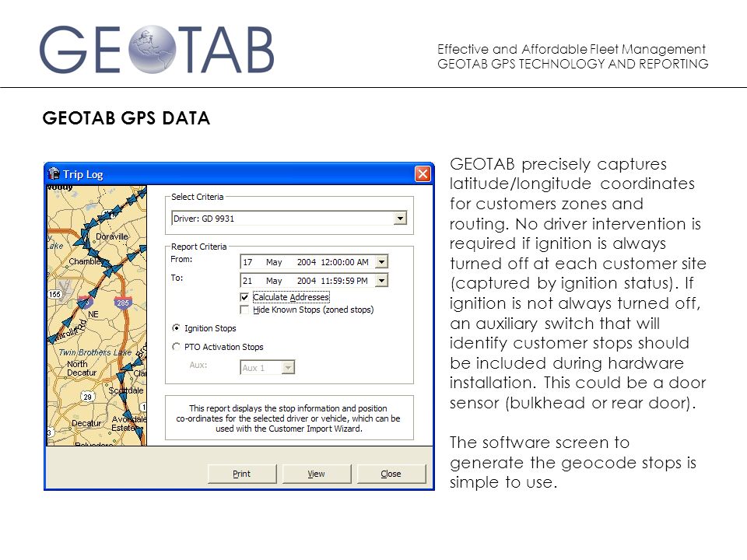Click the GEOTAB globe logo

[x=153, y=50]
